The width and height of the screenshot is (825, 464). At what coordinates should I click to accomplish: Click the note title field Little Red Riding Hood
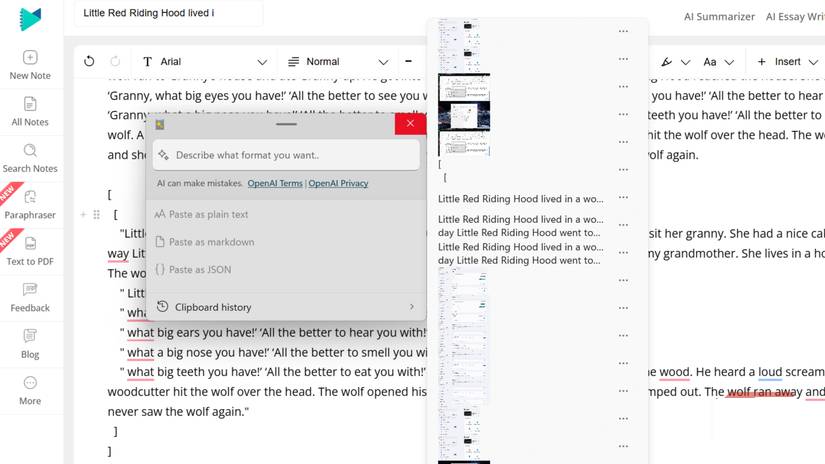168,13
